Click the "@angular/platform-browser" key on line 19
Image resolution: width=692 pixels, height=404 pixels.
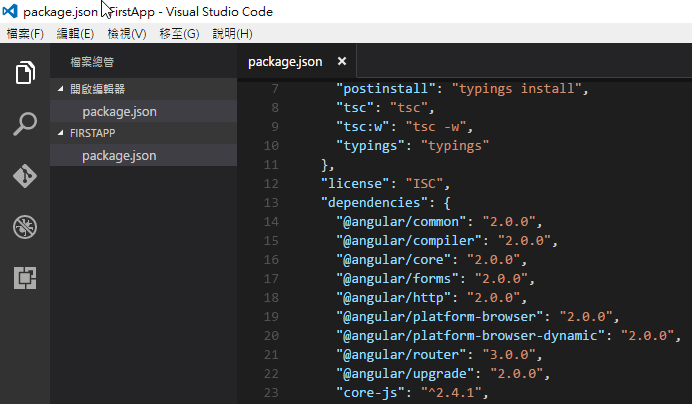440,317
